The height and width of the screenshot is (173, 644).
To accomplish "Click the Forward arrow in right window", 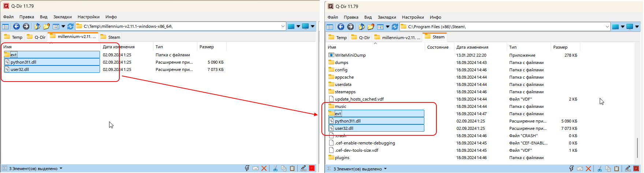I will pos(350,27).
